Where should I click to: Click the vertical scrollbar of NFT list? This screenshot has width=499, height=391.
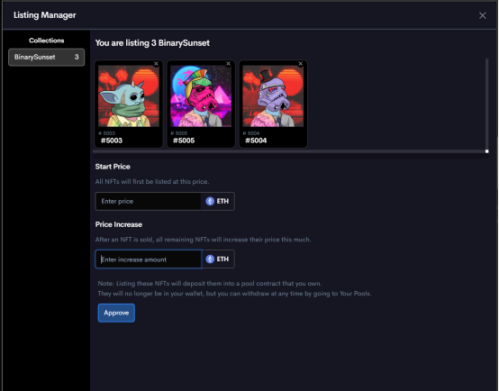487,103
